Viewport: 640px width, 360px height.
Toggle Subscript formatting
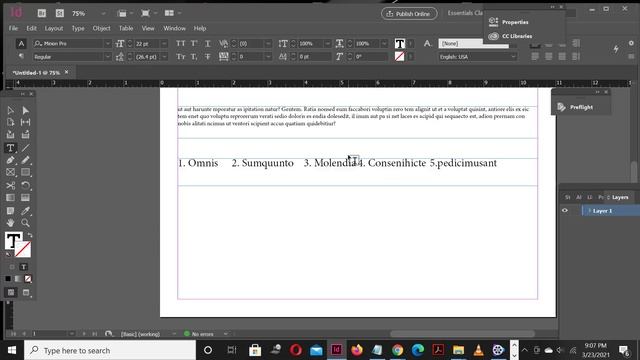click(x=194, y=57)
